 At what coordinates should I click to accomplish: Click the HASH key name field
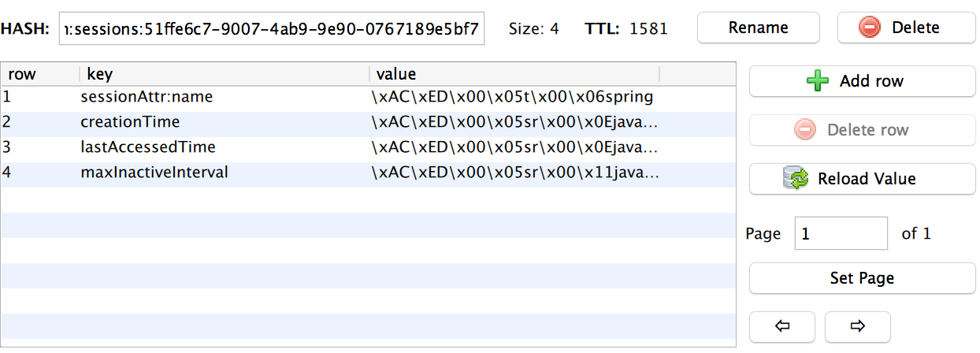[x=271, y=29]
